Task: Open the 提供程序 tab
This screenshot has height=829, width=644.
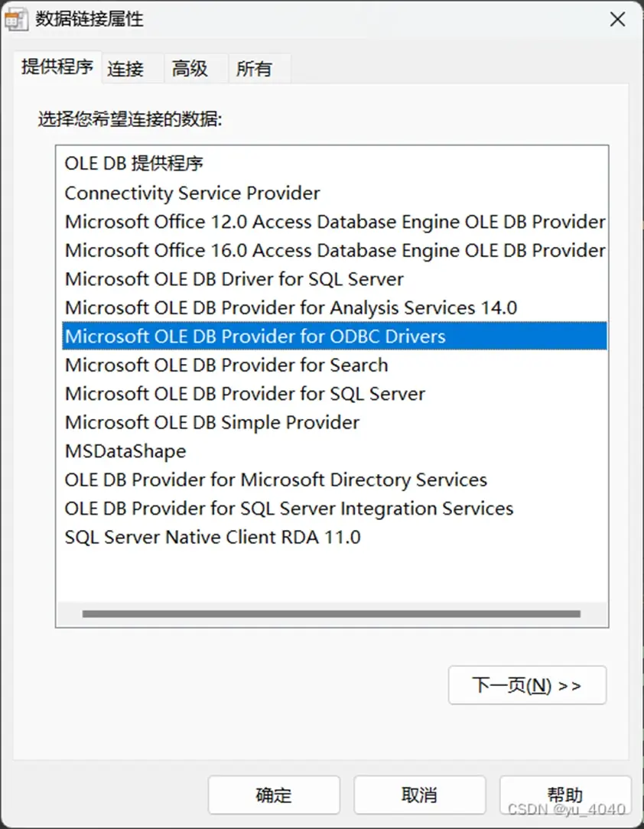Action: point(57,67)
